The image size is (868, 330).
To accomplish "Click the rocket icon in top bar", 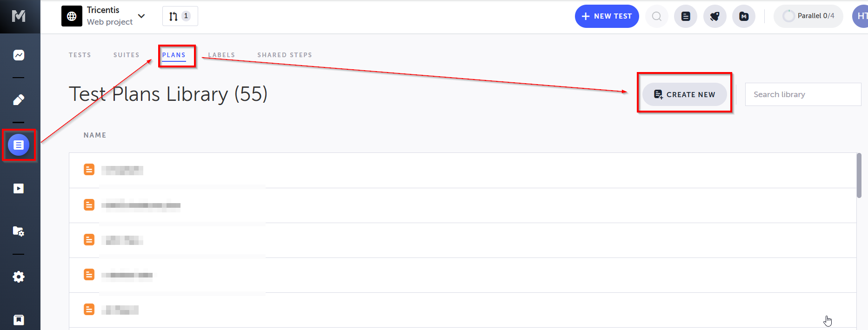I will [x=715, y=16].
